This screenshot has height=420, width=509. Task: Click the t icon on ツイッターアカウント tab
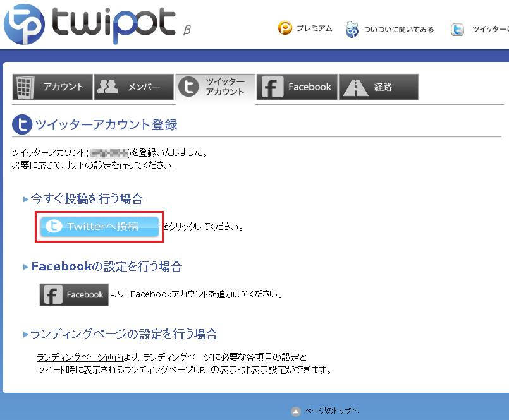pyautogui.click(x=188, y=87)
